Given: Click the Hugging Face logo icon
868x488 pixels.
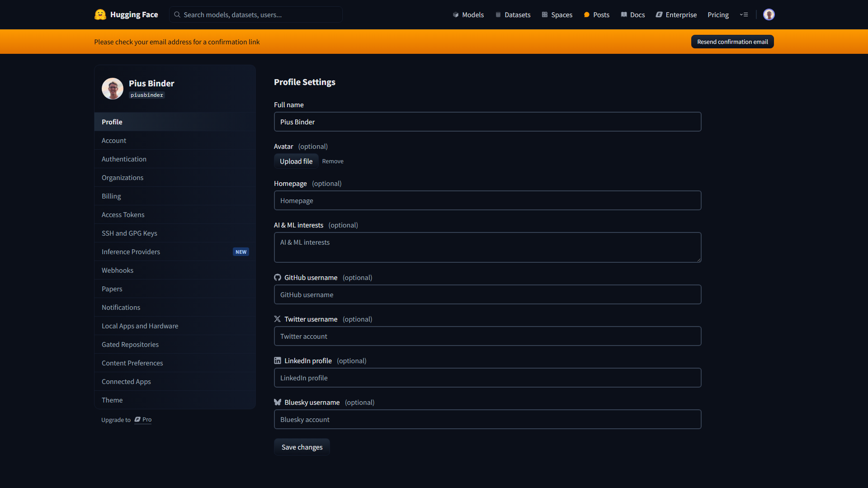Looking at the screenshot, I should coord(100,14).
